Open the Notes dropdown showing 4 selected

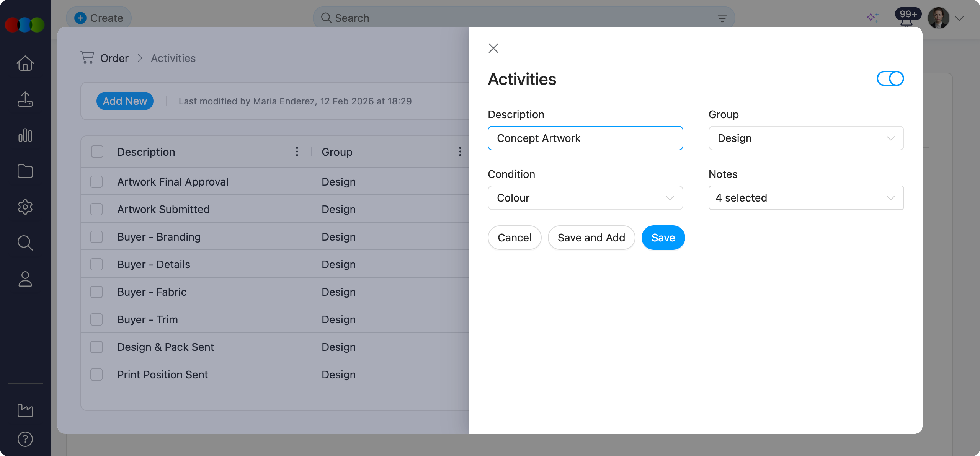[806, 198]
